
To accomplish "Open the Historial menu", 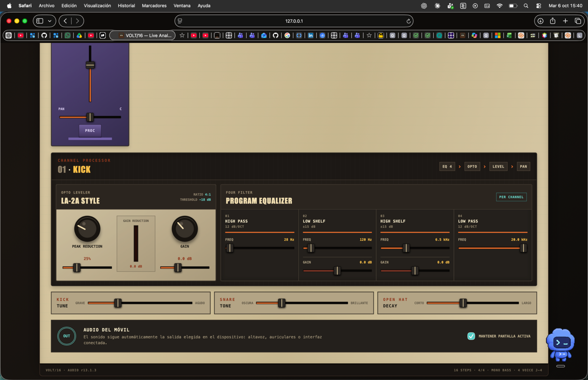I will point(126,6).
